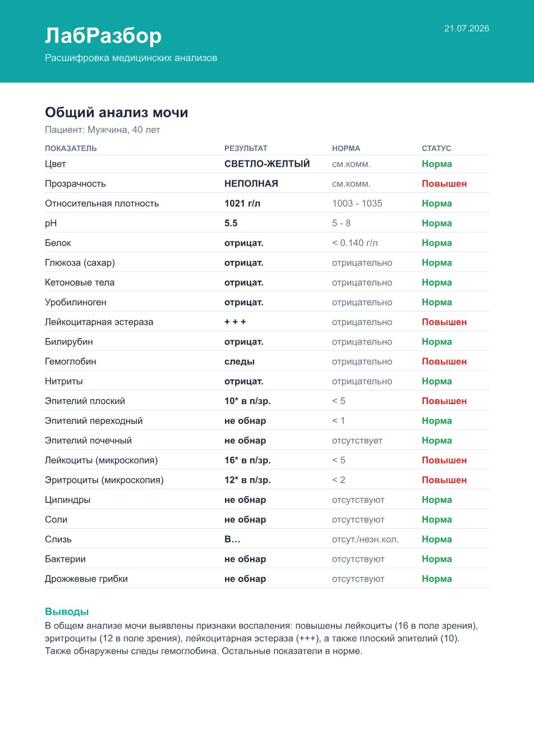Image resolution: width=534 pixels, height=756 pixels.
Task: Click the Эритроциты result 12* в п/зр.
Action: coord(247,480)
